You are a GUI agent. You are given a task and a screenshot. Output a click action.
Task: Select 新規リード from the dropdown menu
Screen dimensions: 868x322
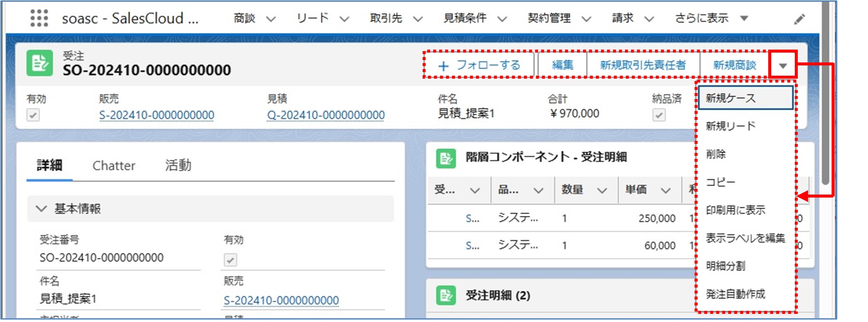click(x=746, y=126)
